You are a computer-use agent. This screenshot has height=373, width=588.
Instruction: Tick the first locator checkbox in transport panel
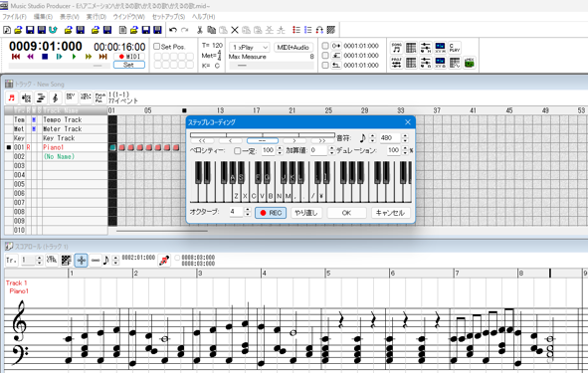pyautogui.click(x=325, y=46)
